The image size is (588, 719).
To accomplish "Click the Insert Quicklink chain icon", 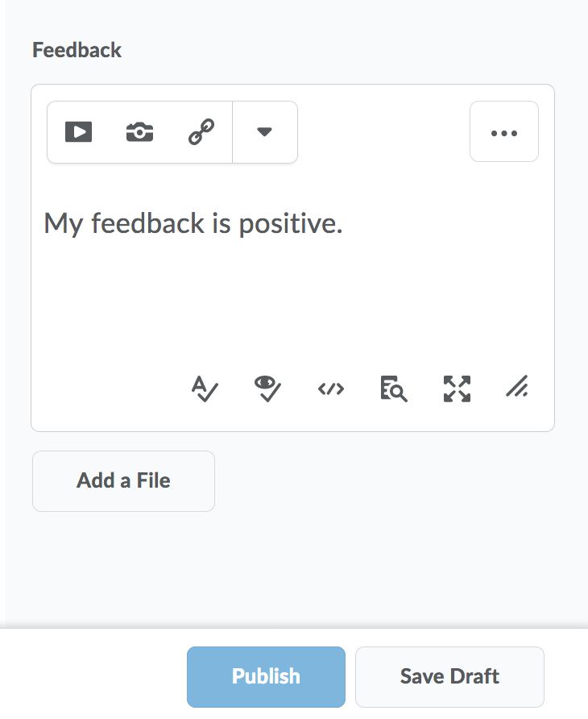I will 201,131.
